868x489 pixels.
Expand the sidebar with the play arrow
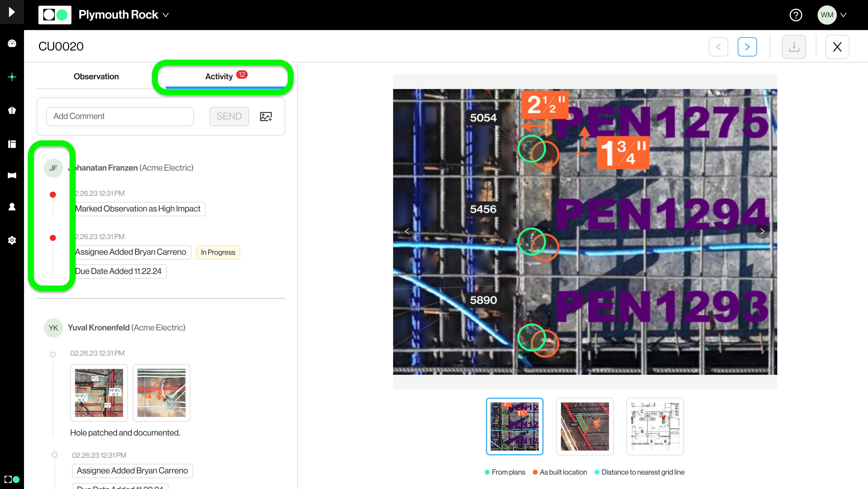coord(12,12)
